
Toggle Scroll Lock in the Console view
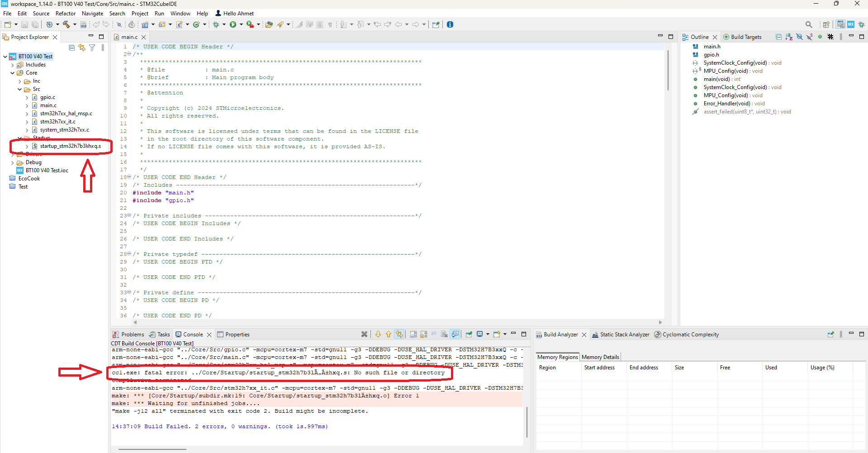(423, 334)
